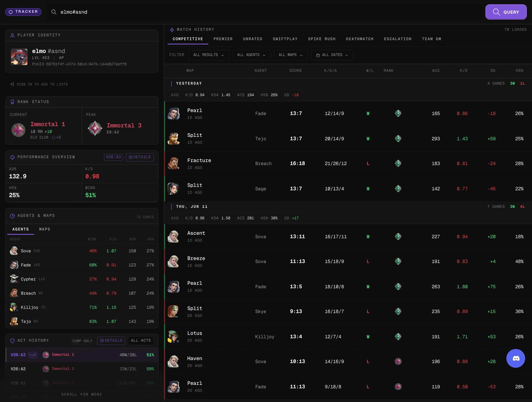The height and width of the screenshot is (402, 532).
Task: Open the All Dates filter dropdown
Action: [332, 55]
